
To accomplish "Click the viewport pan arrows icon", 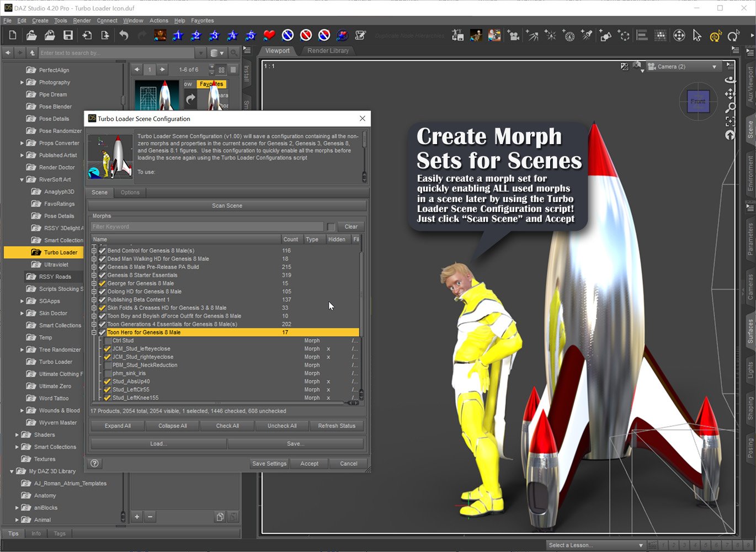I will 730,94.
